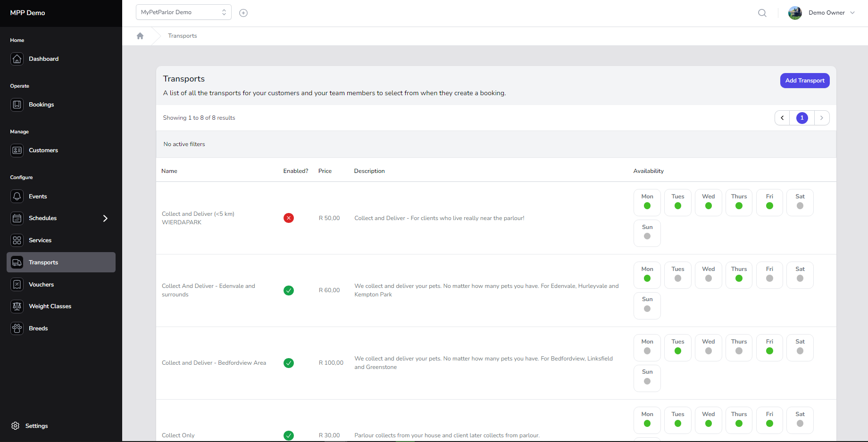Click the Dashboard house icon in sidebar

(17, 59)
